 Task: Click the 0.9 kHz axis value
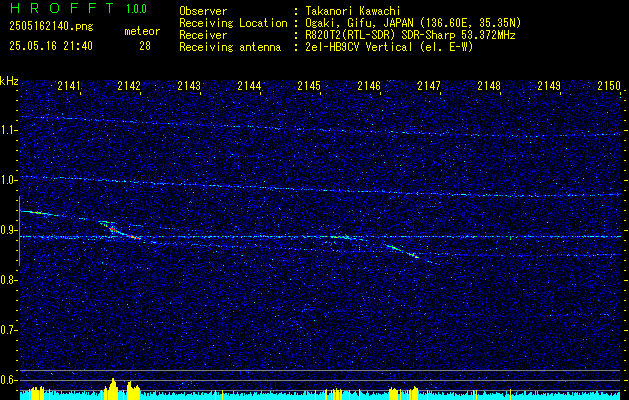(8, 230)
